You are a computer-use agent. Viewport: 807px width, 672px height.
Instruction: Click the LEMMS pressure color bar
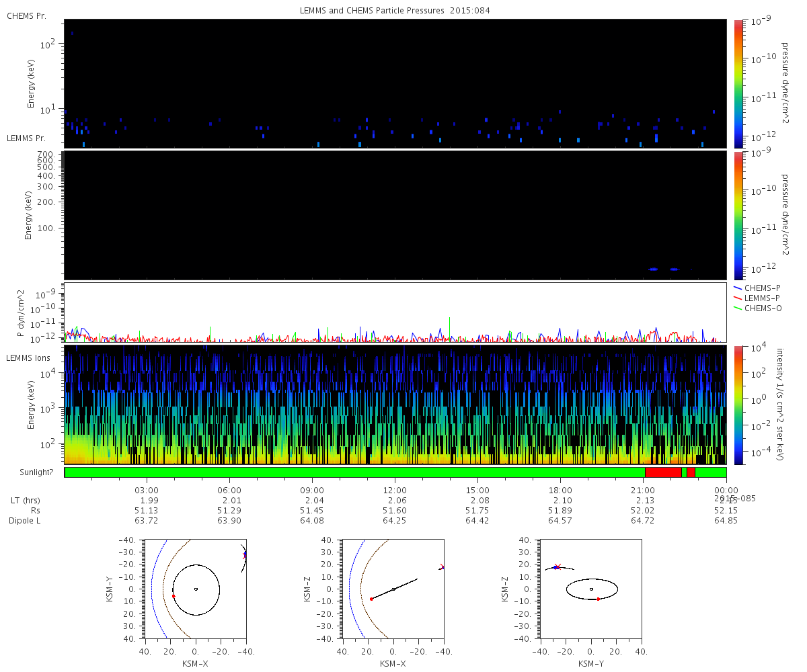pos(738,215)
